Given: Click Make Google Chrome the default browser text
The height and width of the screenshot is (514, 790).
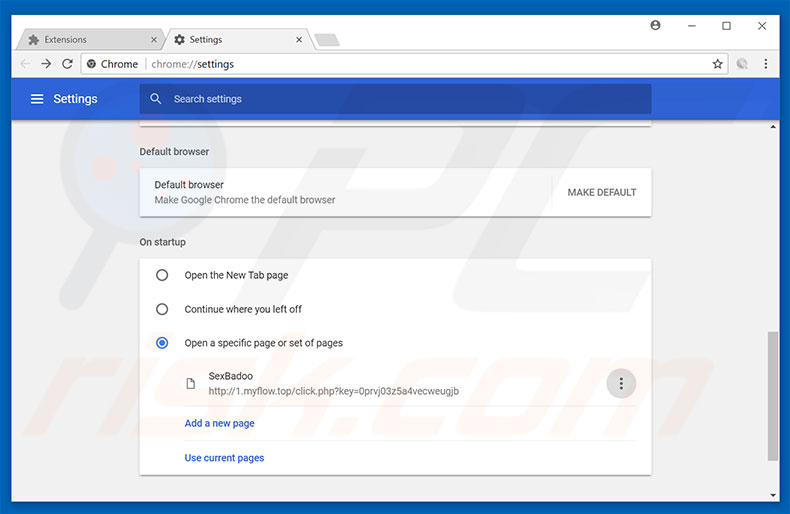Looking at the screenshot, I should (x=244, y=200).
